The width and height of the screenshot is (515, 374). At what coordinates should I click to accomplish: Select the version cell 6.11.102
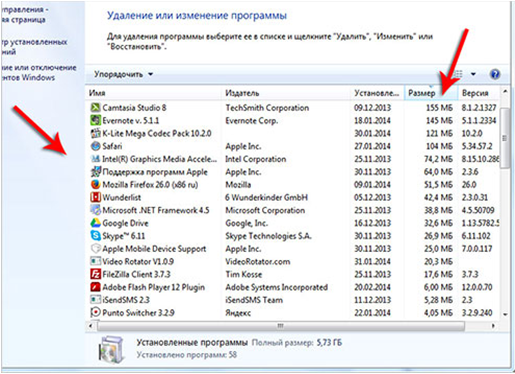click(476, 236)
